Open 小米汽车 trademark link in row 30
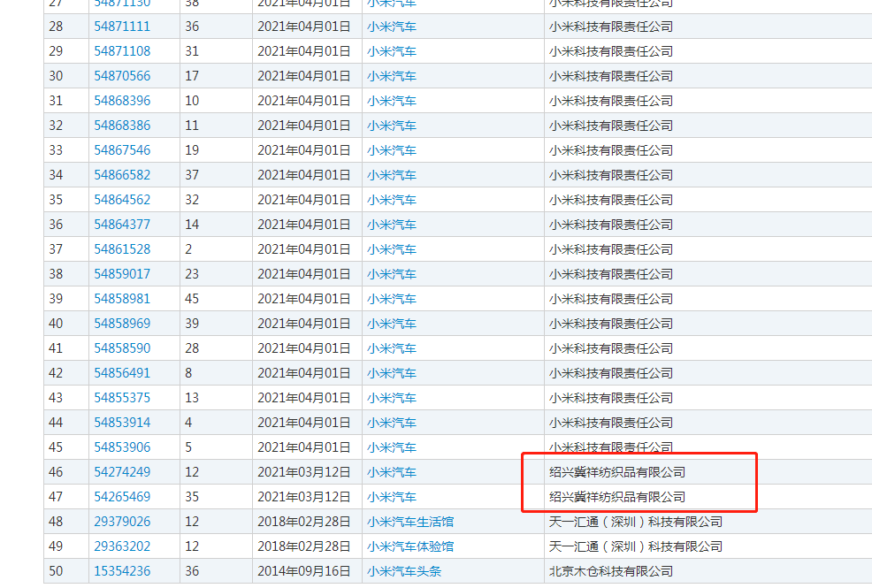The image size is (872, 588). point(392,76)
